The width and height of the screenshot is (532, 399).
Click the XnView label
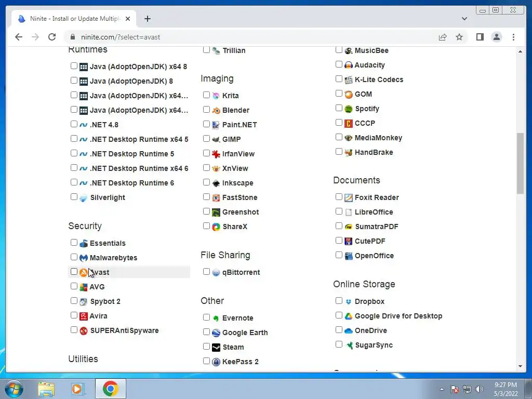click(235, 169)
